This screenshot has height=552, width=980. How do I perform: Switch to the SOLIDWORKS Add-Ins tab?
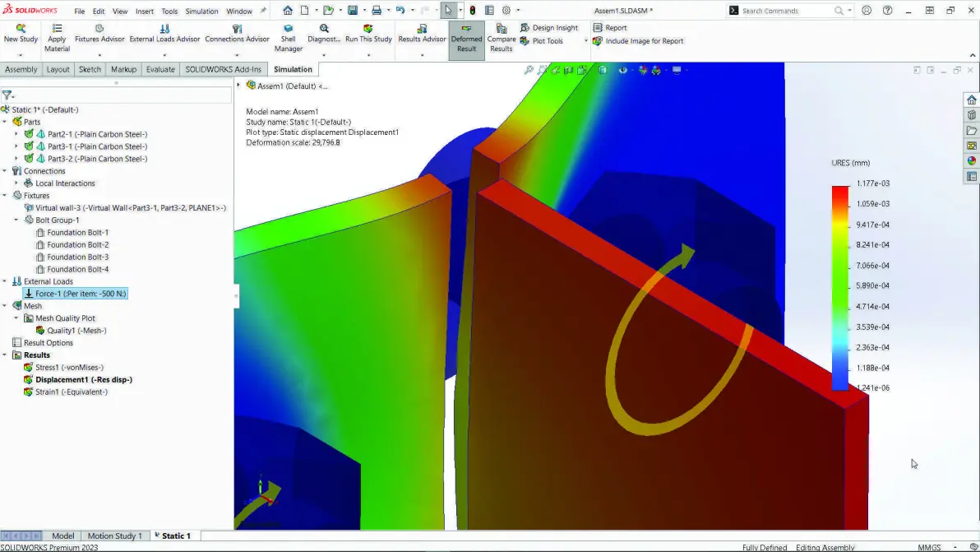[x=223, y=69]
